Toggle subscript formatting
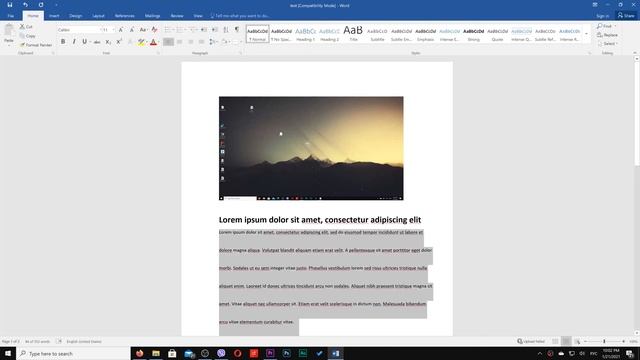This screenshot has width=640, height=360. pyautogui.click(x=108, y=42)
